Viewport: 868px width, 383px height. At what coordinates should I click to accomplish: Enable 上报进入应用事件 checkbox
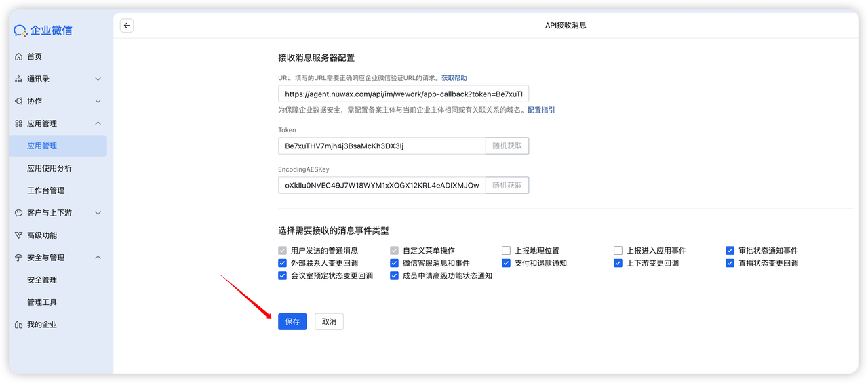click(x=618, y=251)
